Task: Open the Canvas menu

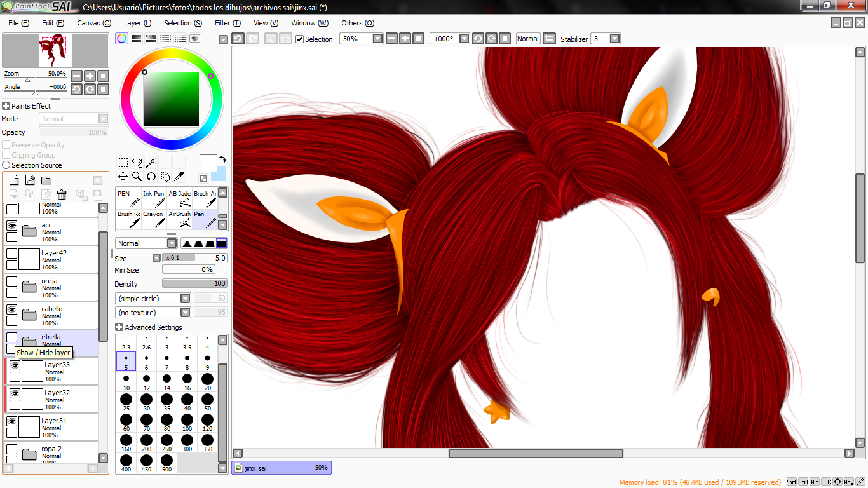Action: [x=93, y=23]
